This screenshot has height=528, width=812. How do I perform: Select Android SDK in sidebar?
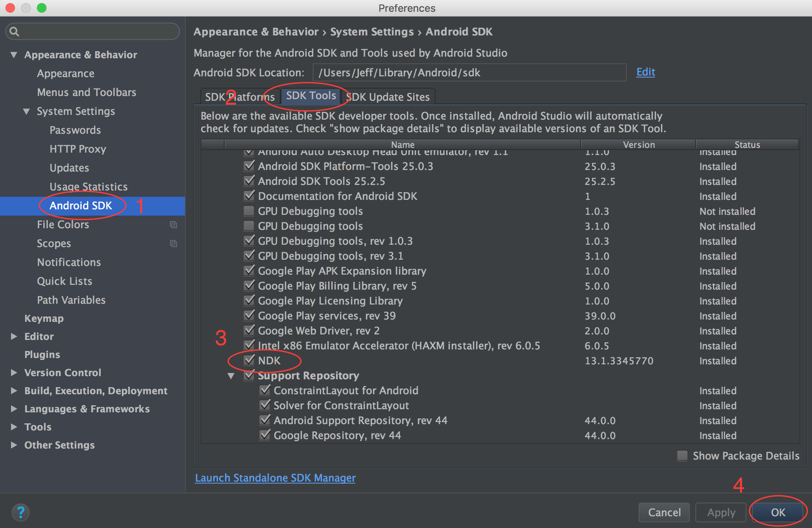coord(81,206)
